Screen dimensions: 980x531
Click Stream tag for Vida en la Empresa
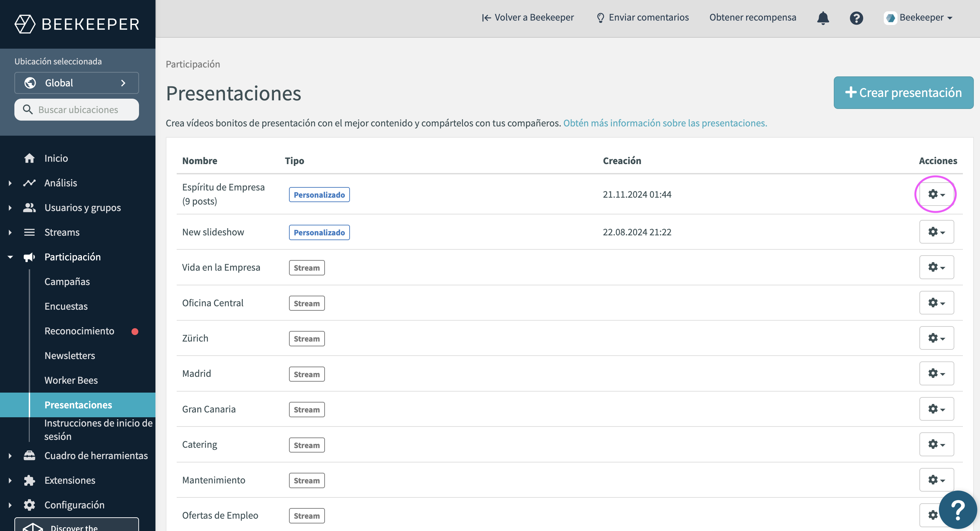(x=306, y=268)
